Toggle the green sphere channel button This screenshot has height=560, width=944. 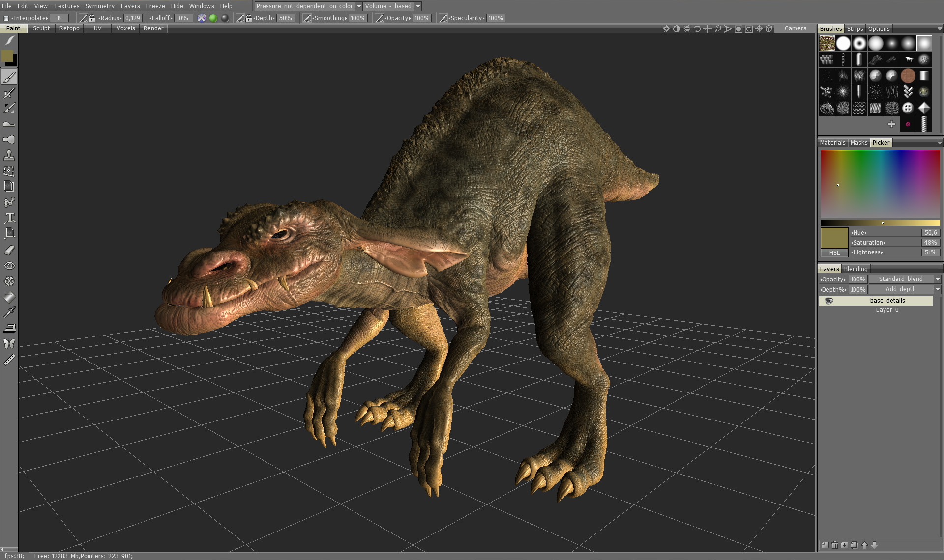[x=213, y=18]
